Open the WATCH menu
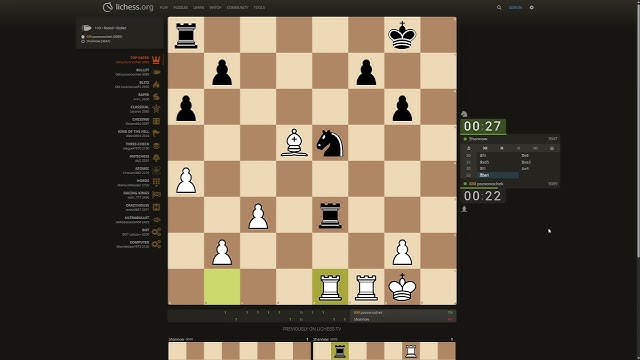 215,7
